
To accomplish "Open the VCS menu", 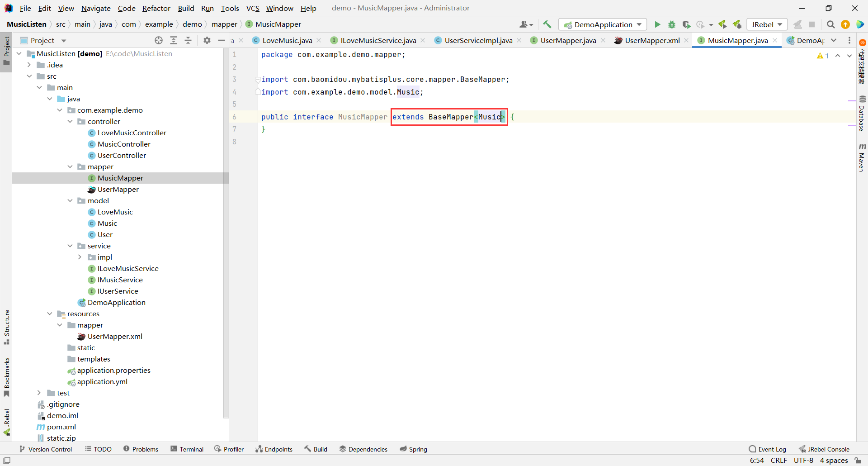I will point(253,8).
